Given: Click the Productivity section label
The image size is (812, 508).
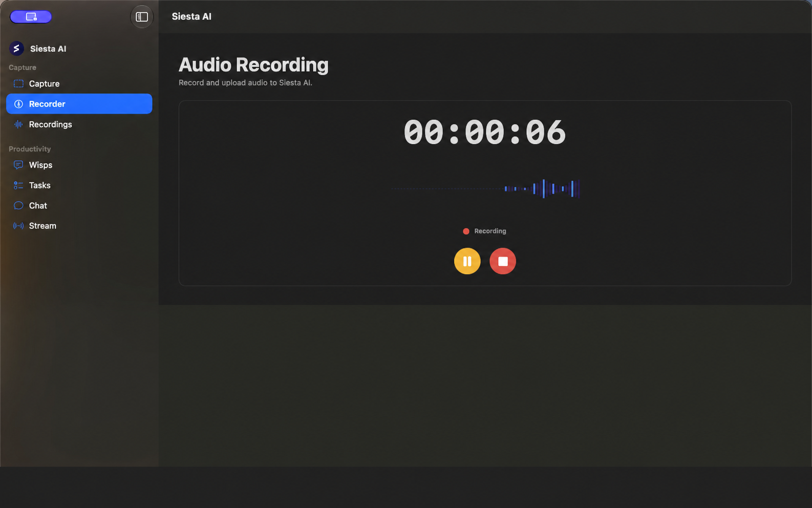Looking at the screenshot, I should click(30, 149).
